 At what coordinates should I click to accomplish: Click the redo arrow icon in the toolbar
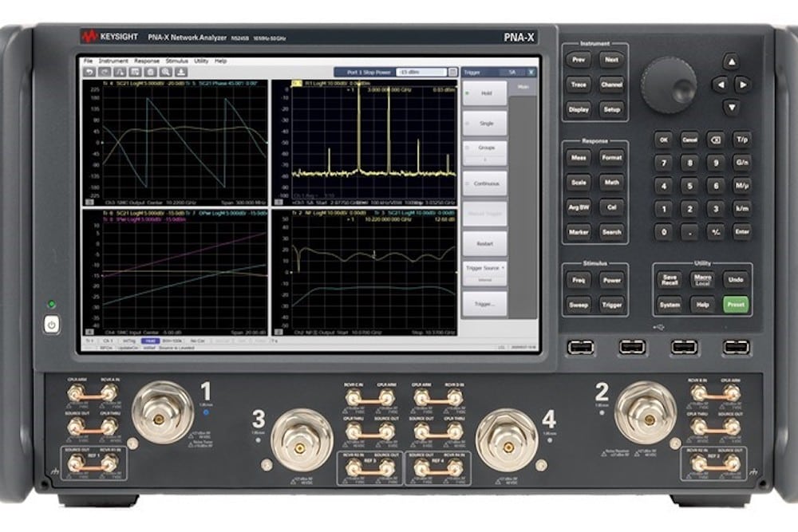105,72
